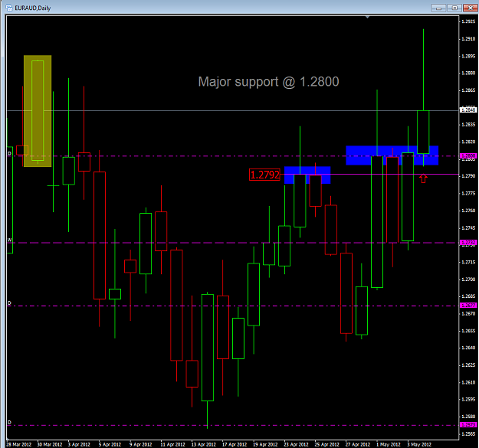Viewport: 479px width, 448px height.
Task: Close the EURAUD,Daily chart window
Action: tap(470, 8)
